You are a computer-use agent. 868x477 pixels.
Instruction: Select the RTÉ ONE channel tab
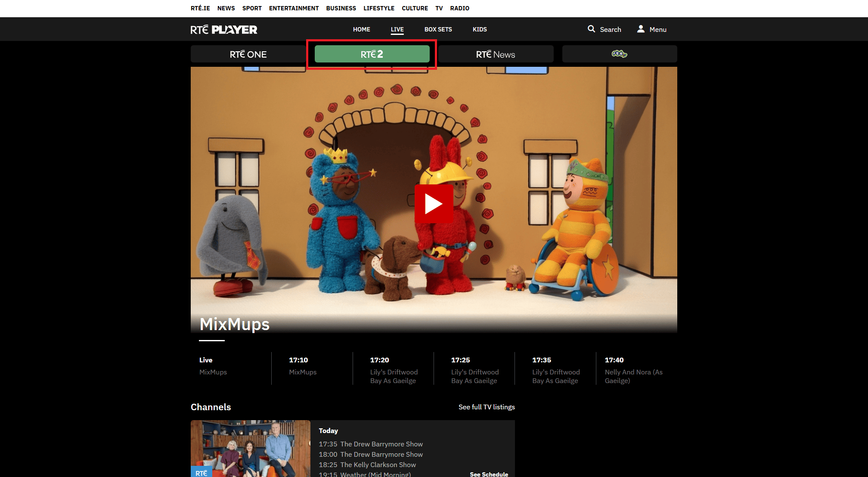[248, 54]
